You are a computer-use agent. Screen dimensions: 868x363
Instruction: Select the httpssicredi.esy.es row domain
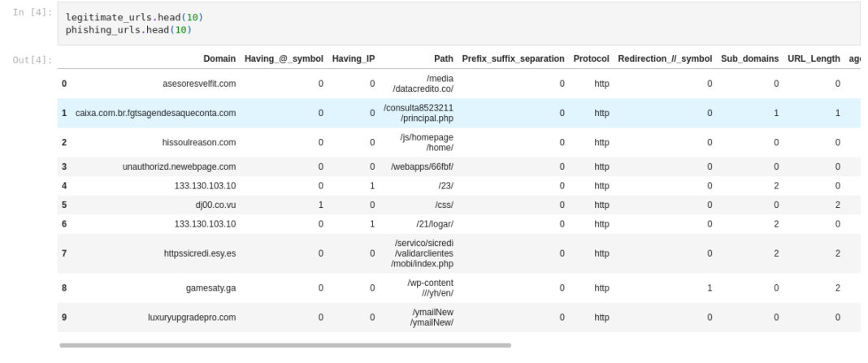199,253
